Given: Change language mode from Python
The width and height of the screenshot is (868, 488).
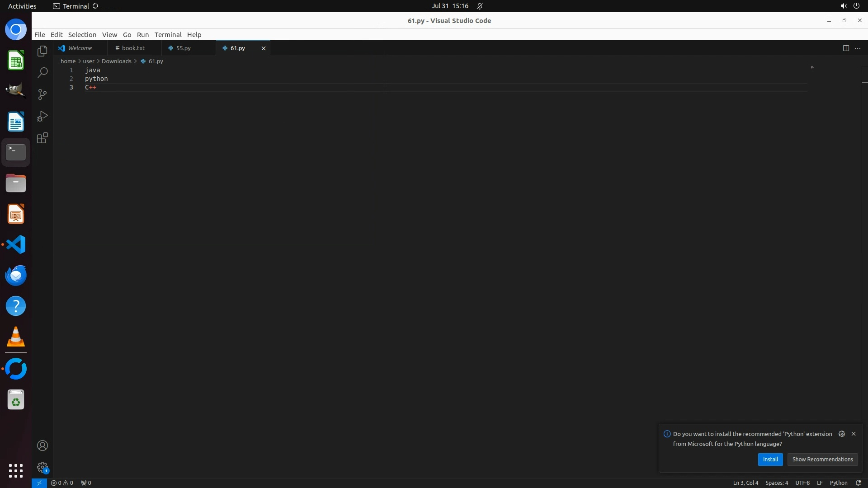Looking at the screenshot, I should (838, 483).
